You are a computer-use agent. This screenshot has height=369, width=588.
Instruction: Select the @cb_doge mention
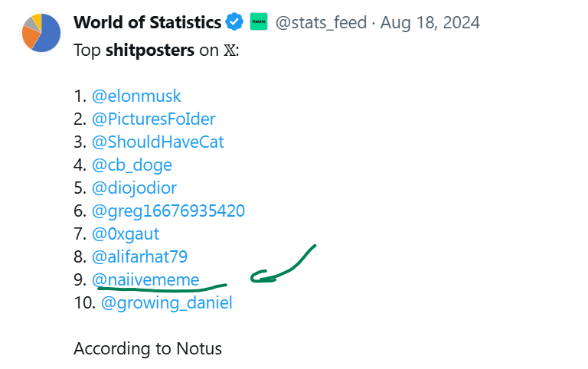coord(132,165)
